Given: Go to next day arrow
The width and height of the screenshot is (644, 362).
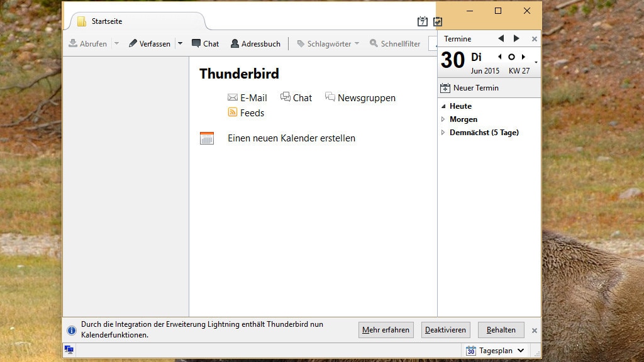Looking at the screenshot, I should pyautogui.click(x=523, y=57).
